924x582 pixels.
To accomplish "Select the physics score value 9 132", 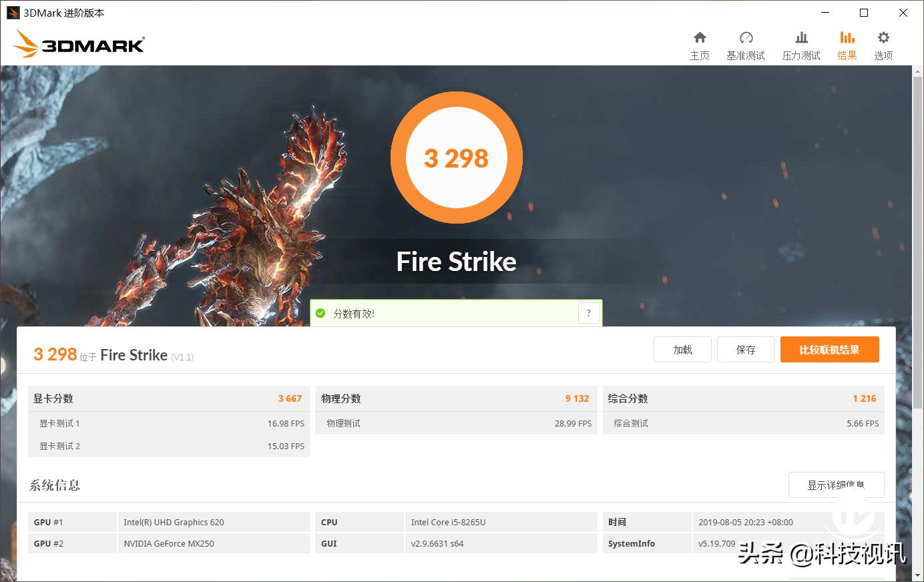I will click(x=577, y=398).
